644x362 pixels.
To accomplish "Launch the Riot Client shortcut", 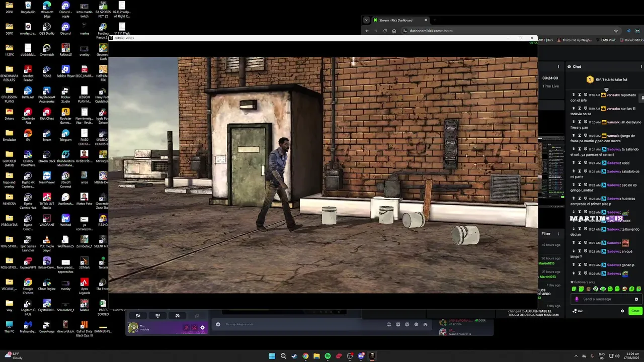I will point(47,114).
